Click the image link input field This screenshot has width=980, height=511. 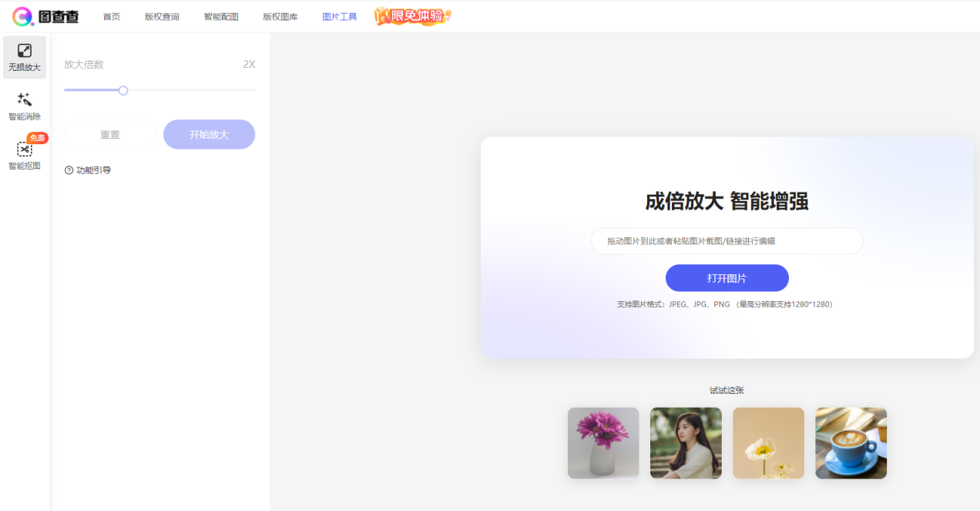tap(727, 241)
